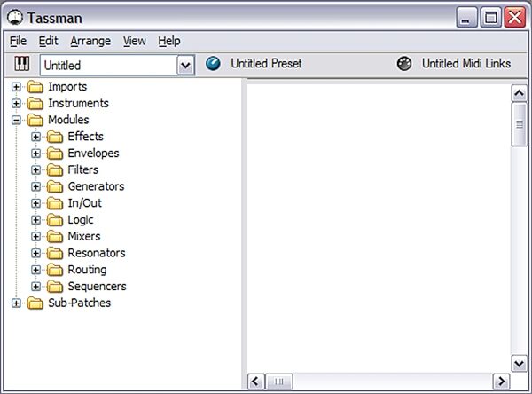The width and height of the screenshot is (532, 394).
Task: Expand the Resonators subfolder
Action: 35,254
